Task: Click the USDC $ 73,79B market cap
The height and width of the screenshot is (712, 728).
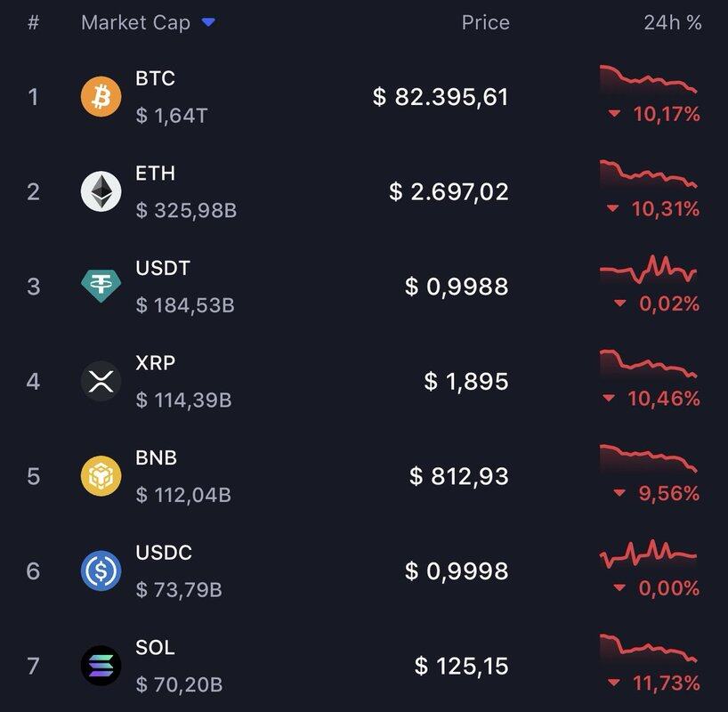Action: (179, 589)
